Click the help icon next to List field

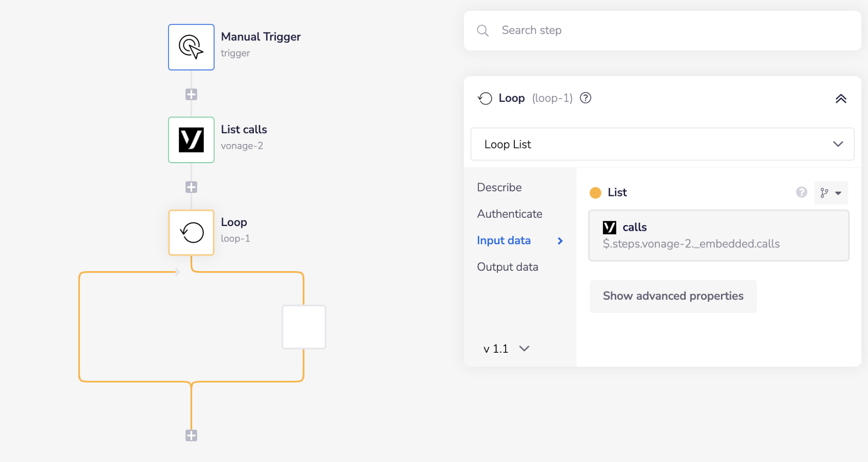tap(802, 193)
